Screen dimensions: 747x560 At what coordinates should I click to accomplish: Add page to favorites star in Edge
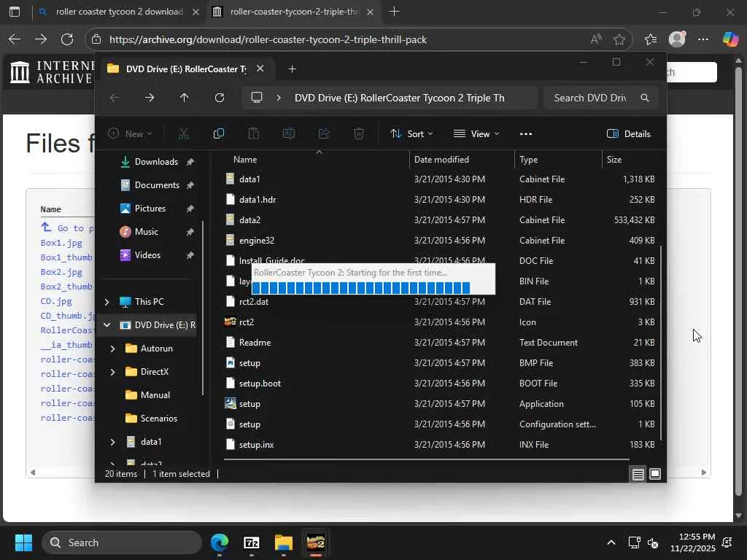point(619,39)
